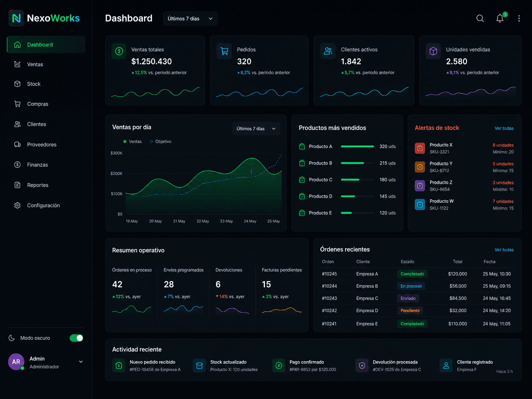Click Ver todas in Alertas de stock
The image size is (532, 399).
[x=504, y=128]
